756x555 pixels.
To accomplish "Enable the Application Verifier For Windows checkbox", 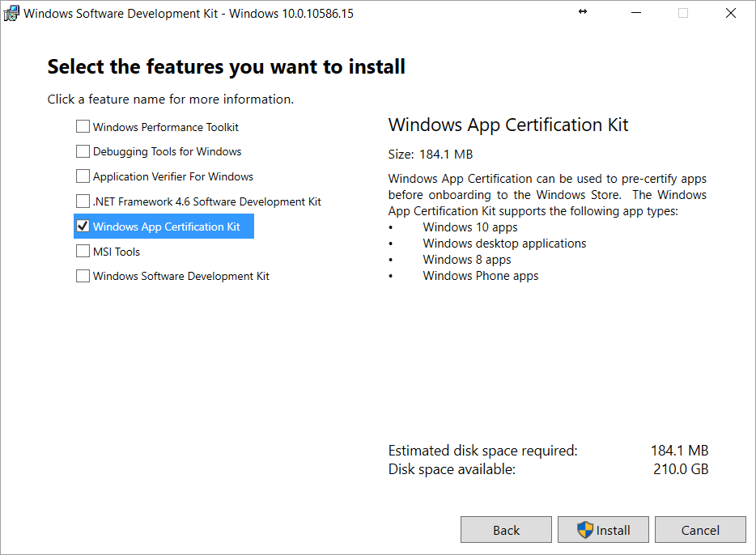I will 83,176.
